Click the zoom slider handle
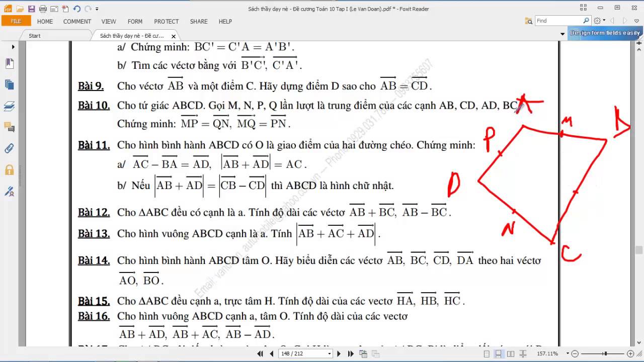The width and height of the screenshot is (644, 362). (606, 354)
